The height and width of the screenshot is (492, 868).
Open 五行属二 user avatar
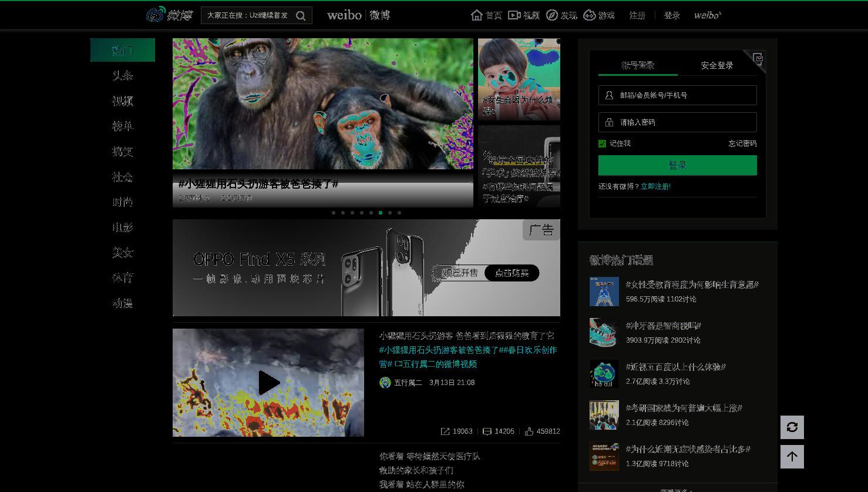(385, 383)
